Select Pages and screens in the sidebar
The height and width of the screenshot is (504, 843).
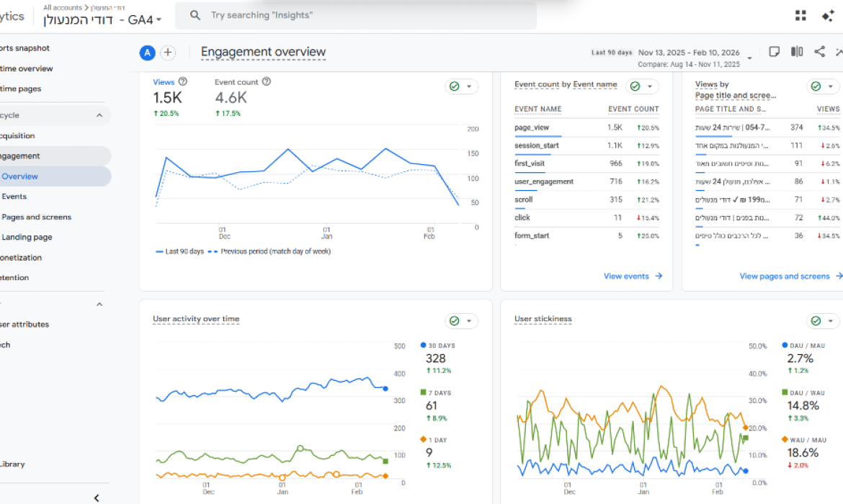[37, 217]
